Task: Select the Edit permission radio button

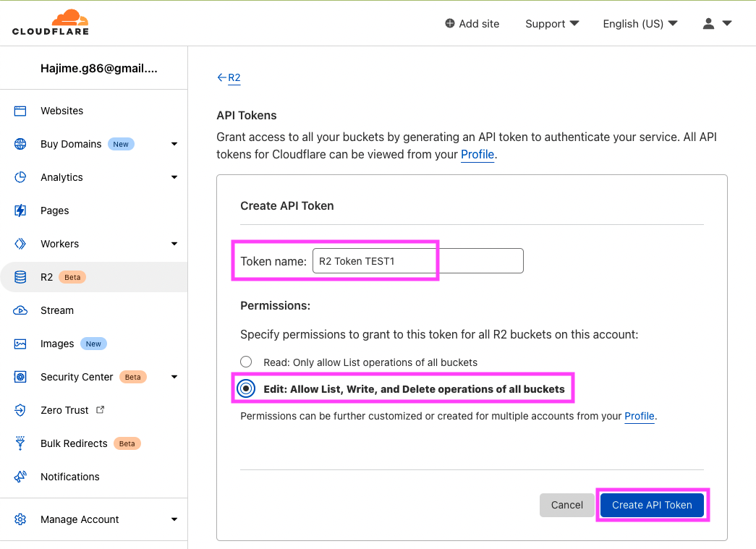Action: coord(246,388)
